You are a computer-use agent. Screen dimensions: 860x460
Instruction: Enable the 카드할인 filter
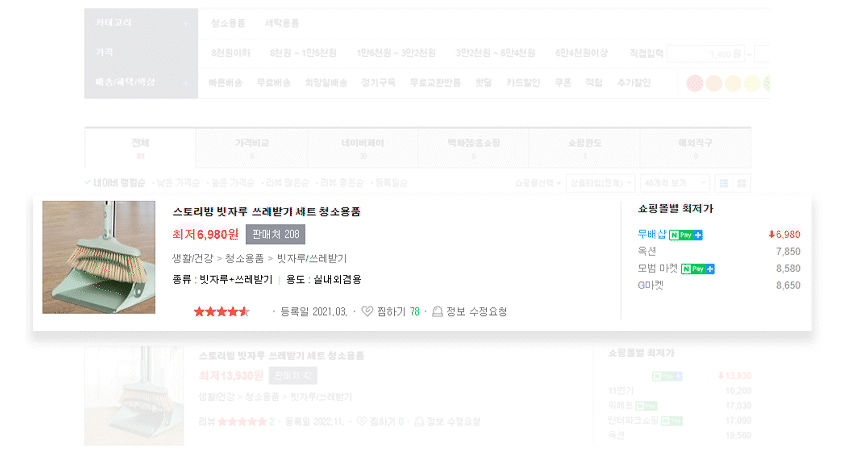click(x=523, y=82)
